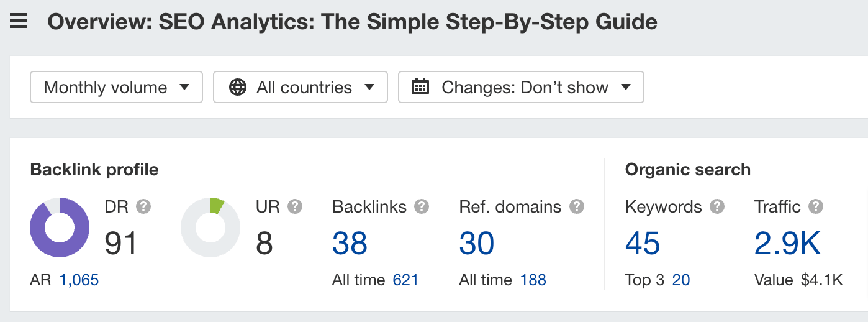Image resolution: width=868 pixels, height=322 pixels.
Task: Expand the All countries dropdown
Action: click(301, 88)
